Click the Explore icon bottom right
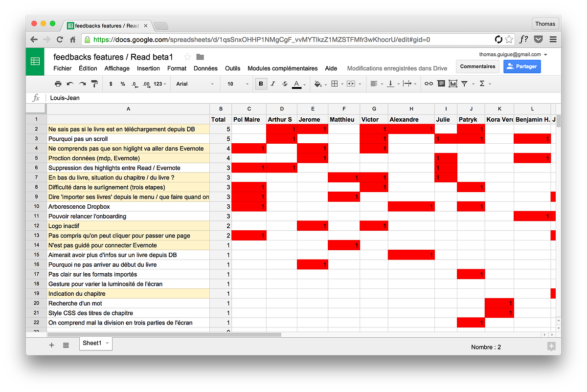 tap(551, 347)
